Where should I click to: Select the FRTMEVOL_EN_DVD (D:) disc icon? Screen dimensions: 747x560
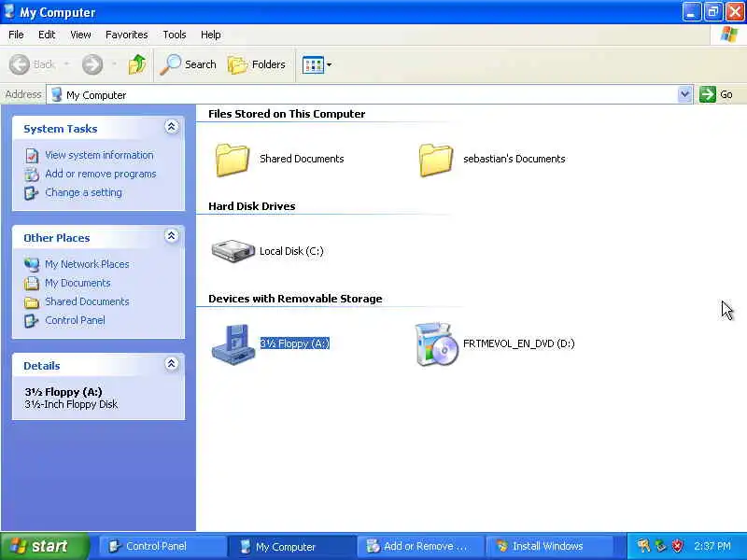tap(436, 344)
